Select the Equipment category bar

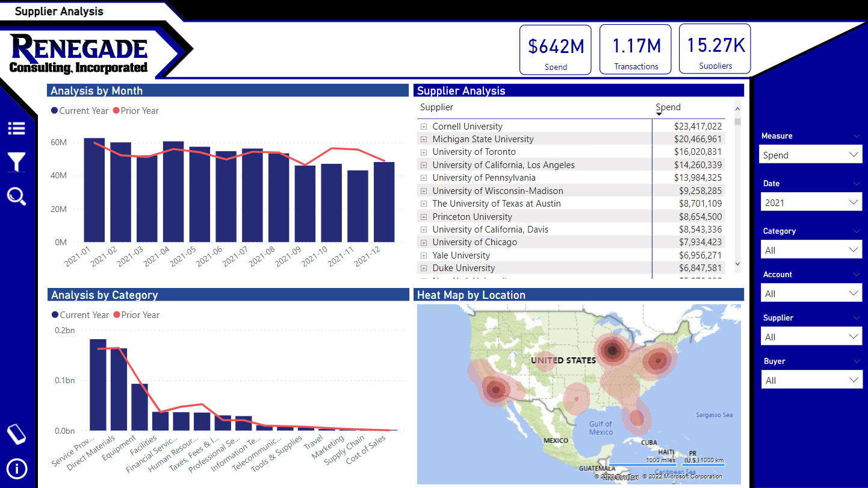click(x=140, y=407)
